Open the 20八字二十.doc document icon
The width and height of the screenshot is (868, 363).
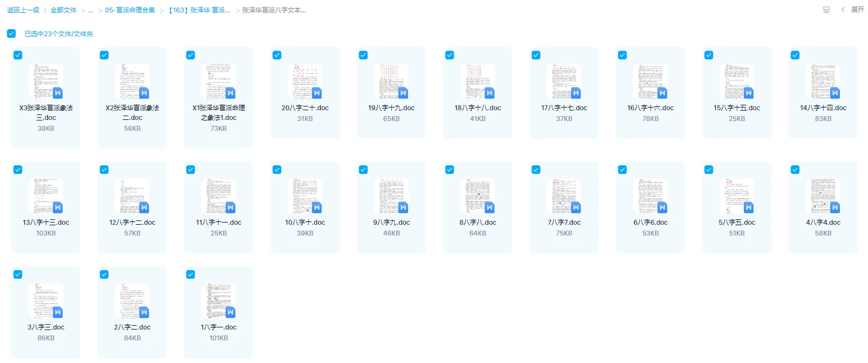(305, 82)
